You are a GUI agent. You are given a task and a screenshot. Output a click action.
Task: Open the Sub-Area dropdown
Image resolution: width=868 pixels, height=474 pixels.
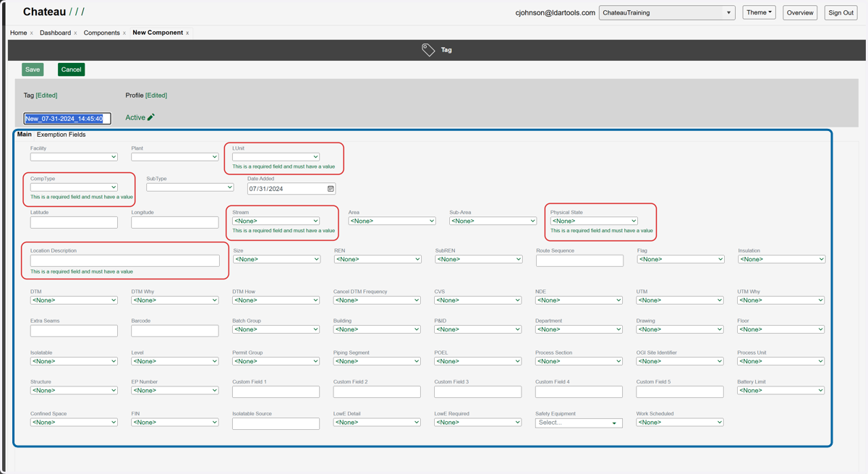[493, 221]
